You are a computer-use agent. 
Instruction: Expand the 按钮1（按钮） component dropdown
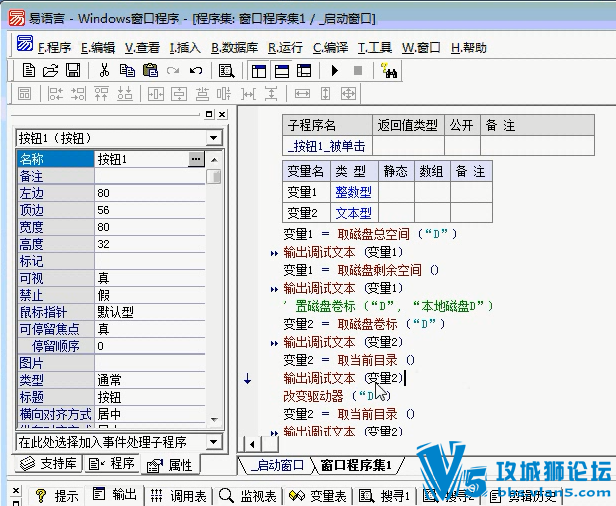tap(213, 138)
